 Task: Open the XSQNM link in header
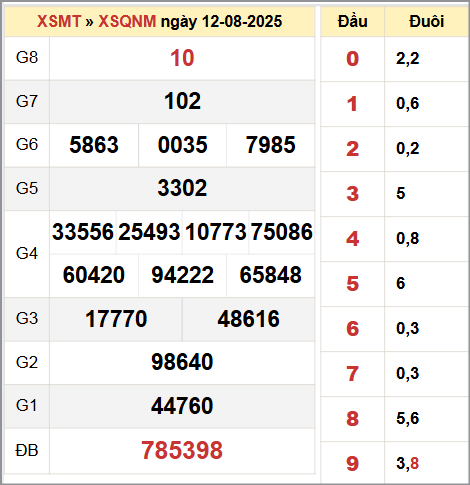pyautogui.click(x=127, y=21)
